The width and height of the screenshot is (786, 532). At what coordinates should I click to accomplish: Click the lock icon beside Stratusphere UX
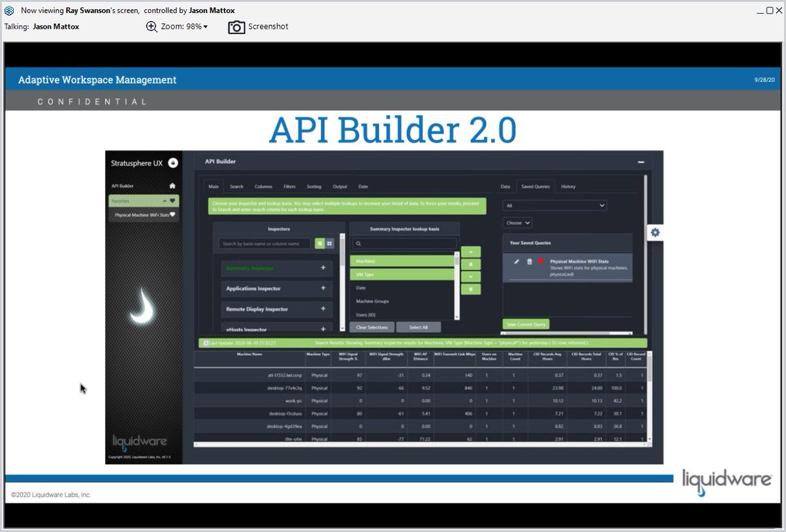[x=173, y=162]
